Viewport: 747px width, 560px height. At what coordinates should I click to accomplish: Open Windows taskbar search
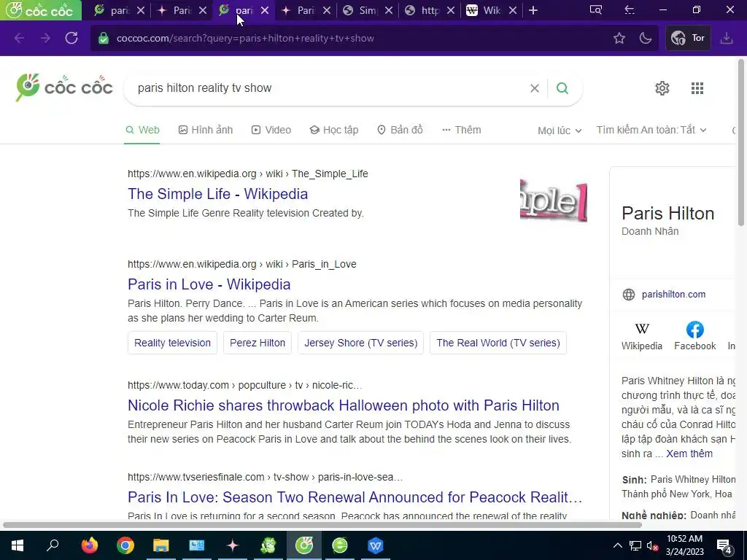tap(53, 545)
